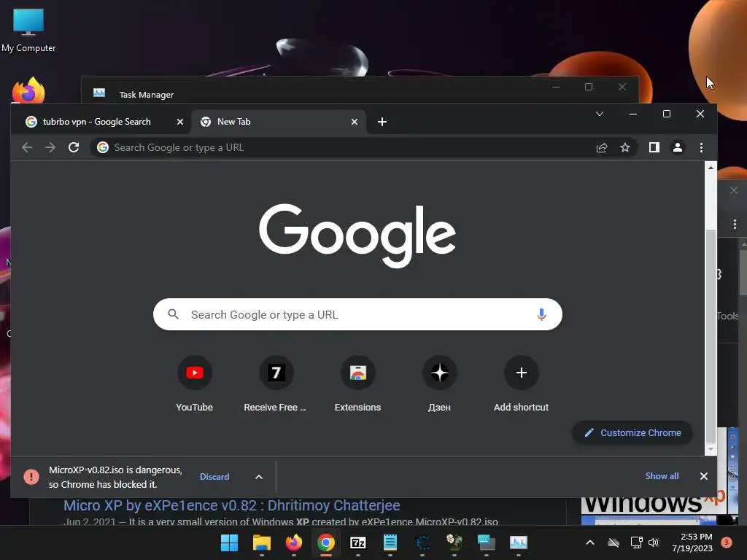Open the Chrome profile menu
Screen dimensions: 747x560
coord(678,147)
